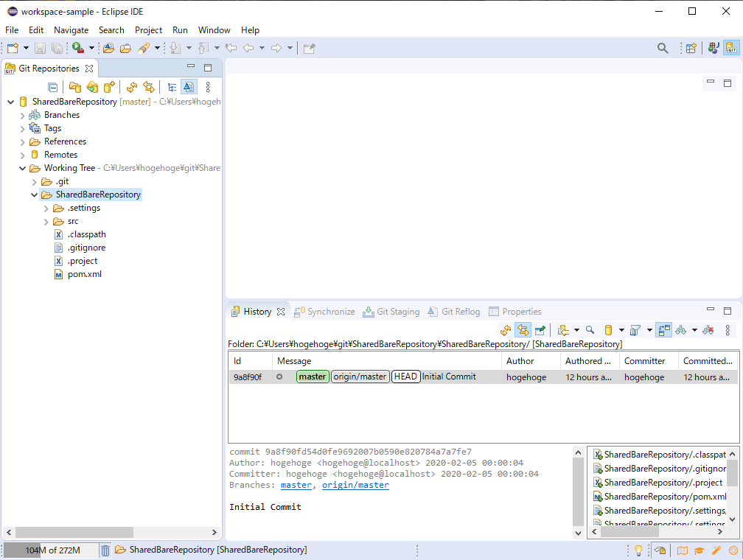Run garbage collector via trash icon
743x560 pixels.
click(105, 550)
